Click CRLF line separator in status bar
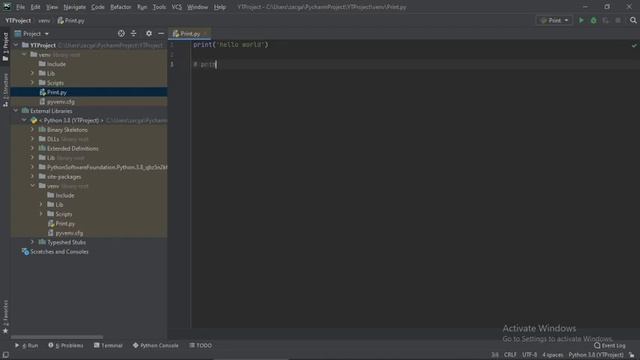 coord(510,355)
